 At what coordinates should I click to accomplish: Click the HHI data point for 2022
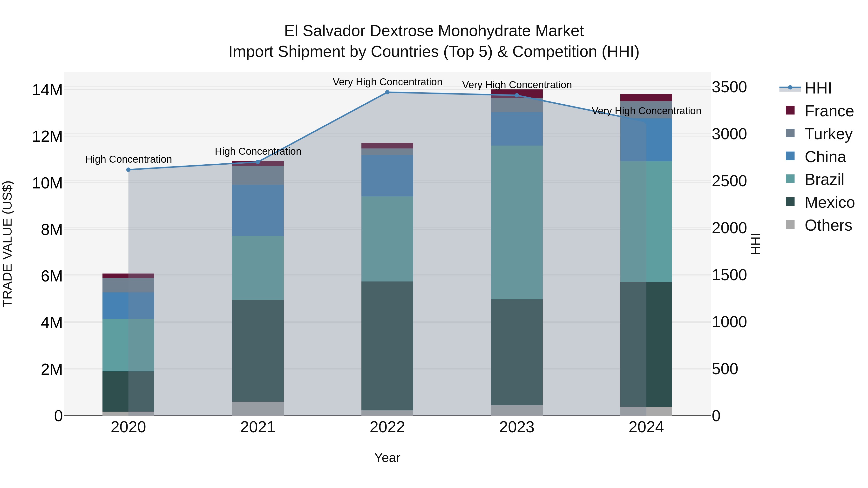point(387,92)
